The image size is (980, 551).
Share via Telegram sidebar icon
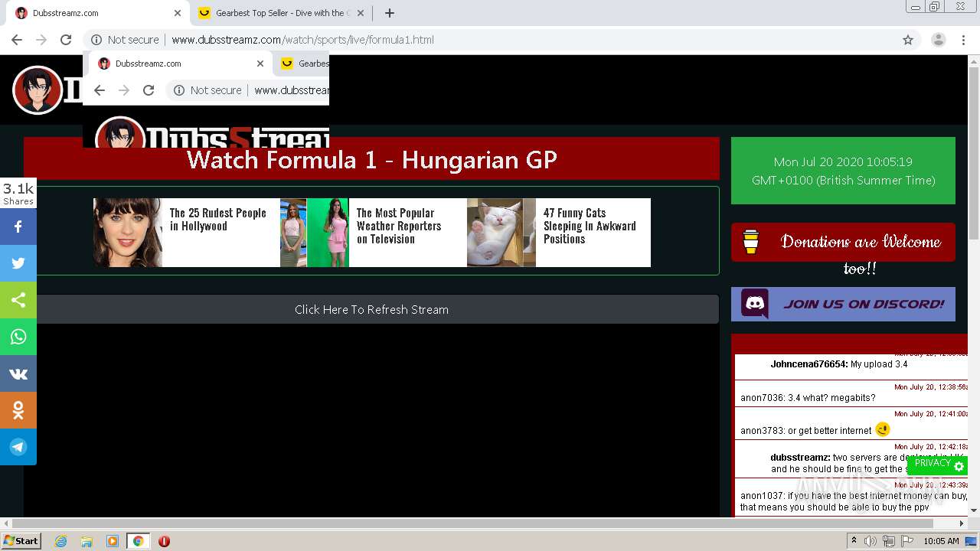pos(18,447)
